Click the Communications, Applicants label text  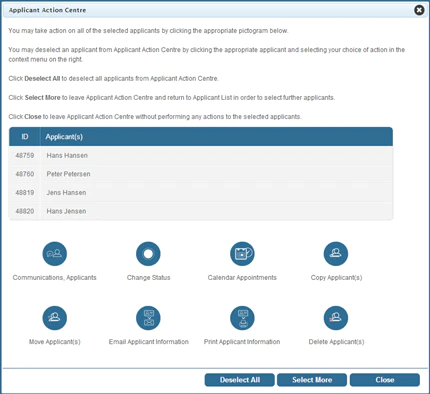point(55,278)
